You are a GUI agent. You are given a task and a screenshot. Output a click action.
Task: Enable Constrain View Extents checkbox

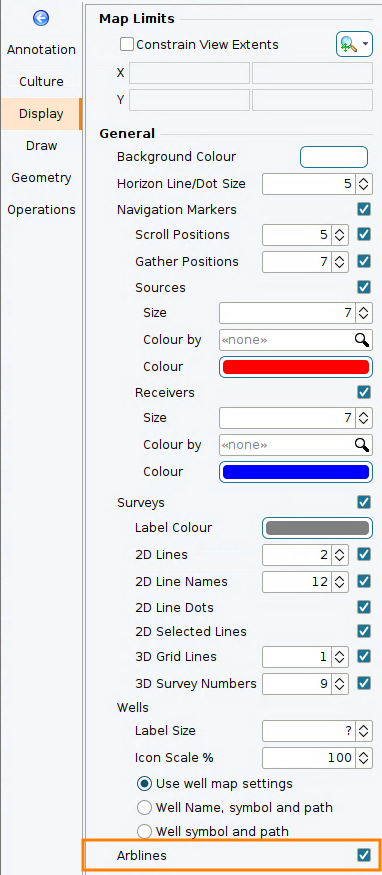(x=127, y=44)
